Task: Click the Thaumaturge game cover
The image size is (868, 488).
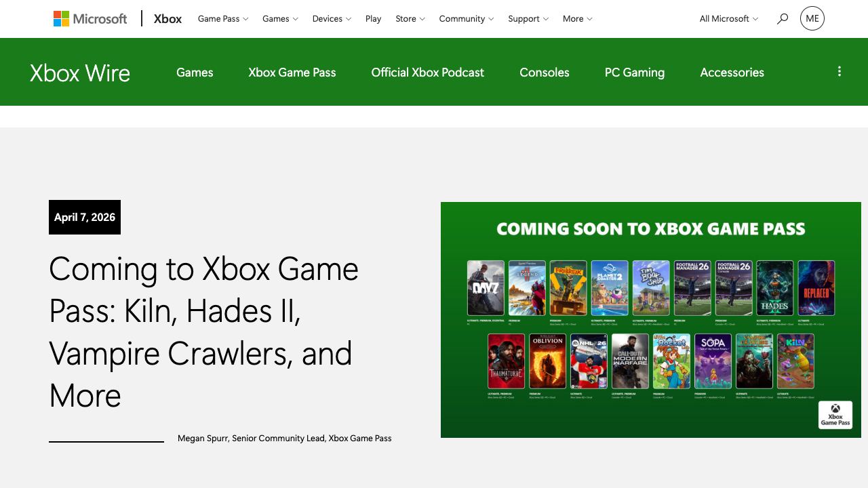Action: click(x=507, y=361)
